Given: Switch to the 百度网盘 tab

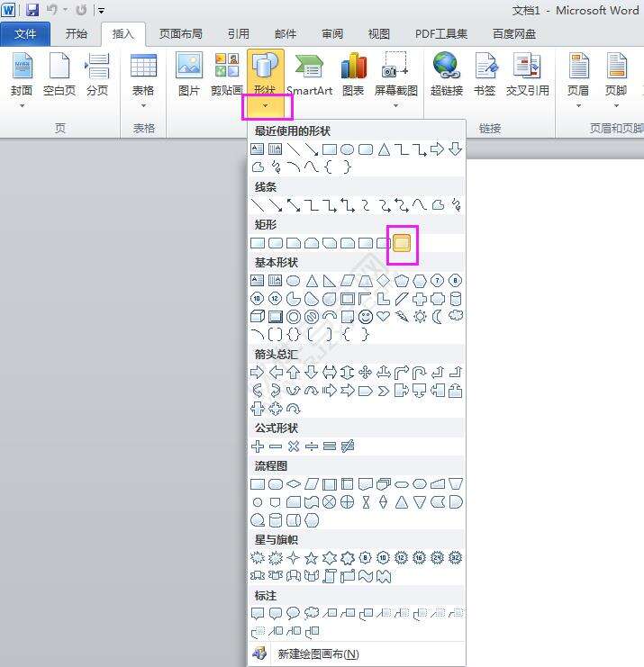Looking at the screenshot, I should pyautogui.click(x=513, y=34).
